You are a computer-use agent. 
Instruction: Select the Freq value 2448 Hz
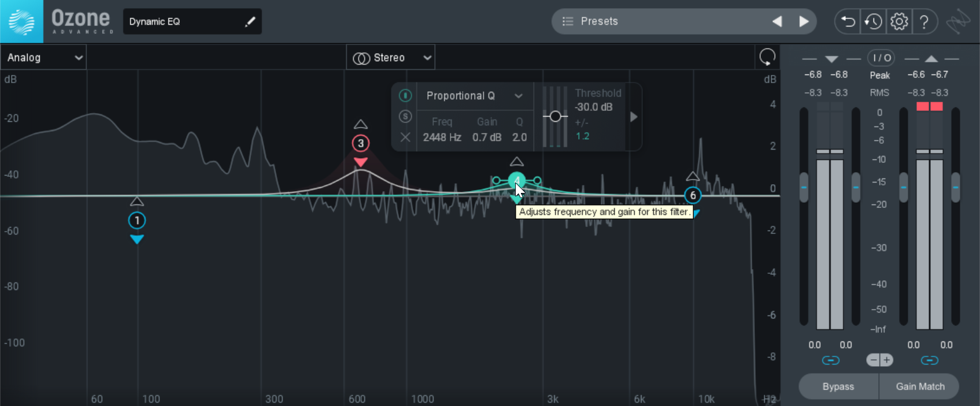click(x=442, y=137)
